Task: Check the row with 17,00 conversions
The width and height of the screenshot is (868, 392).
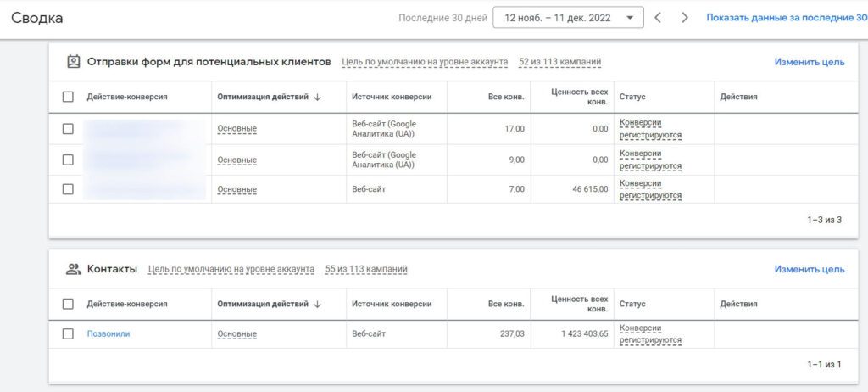Action: point(68,129)
